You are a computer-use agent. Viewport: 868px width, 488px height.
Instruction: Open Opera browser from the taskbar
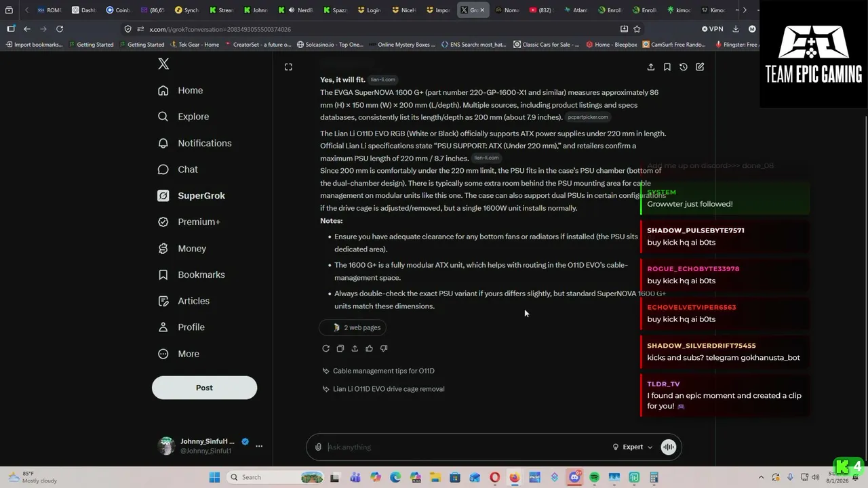[x=495, y=477]
